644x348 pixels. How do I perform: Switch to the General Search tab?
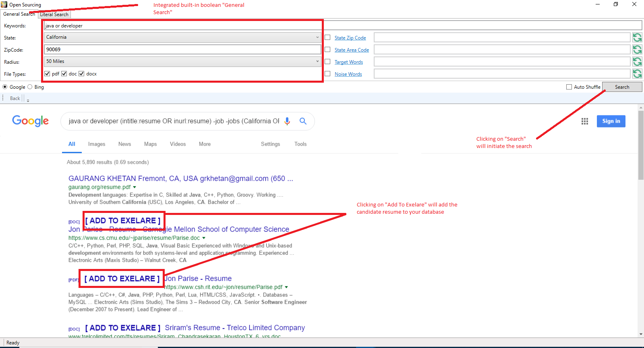pos(19,14)
